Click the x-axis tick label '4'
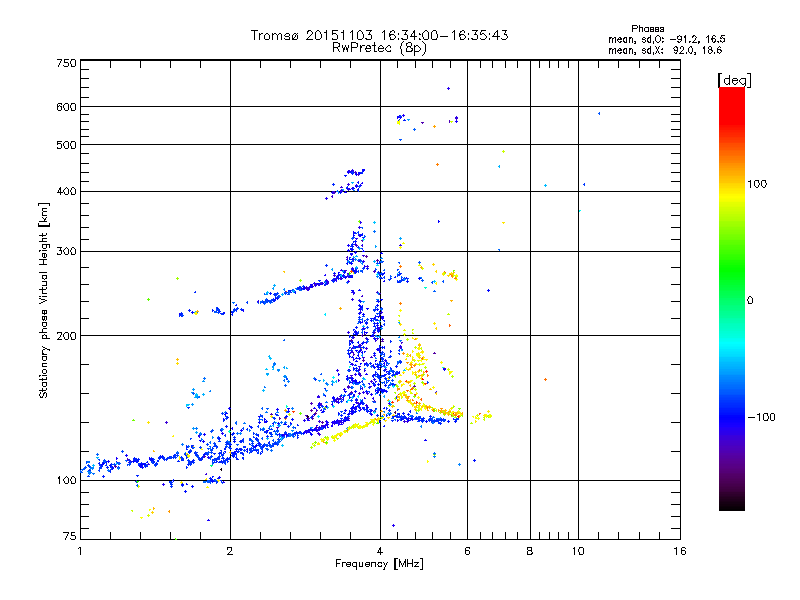Image resolution: width=800 pixels, height=600 pixels. 380,551
